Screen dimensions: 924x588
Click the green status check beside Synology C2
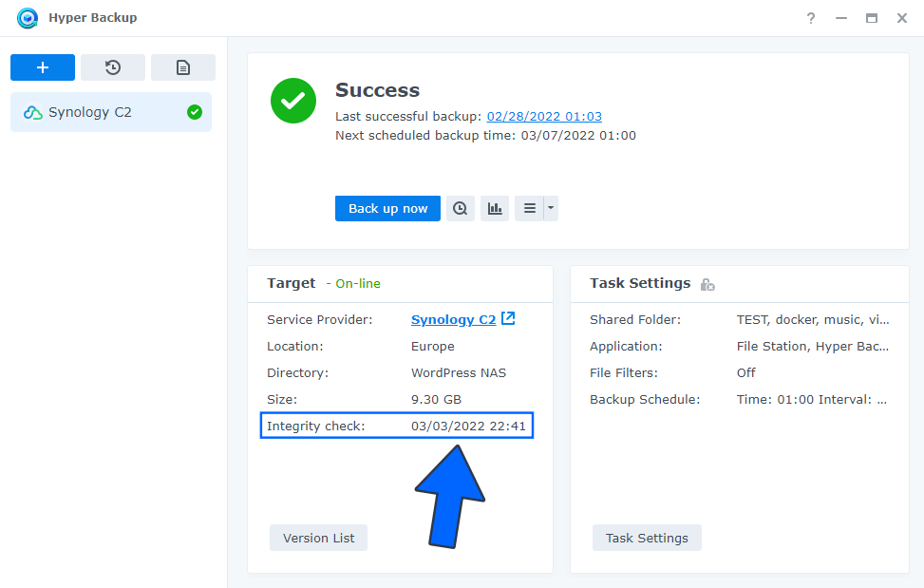[195, 112]
